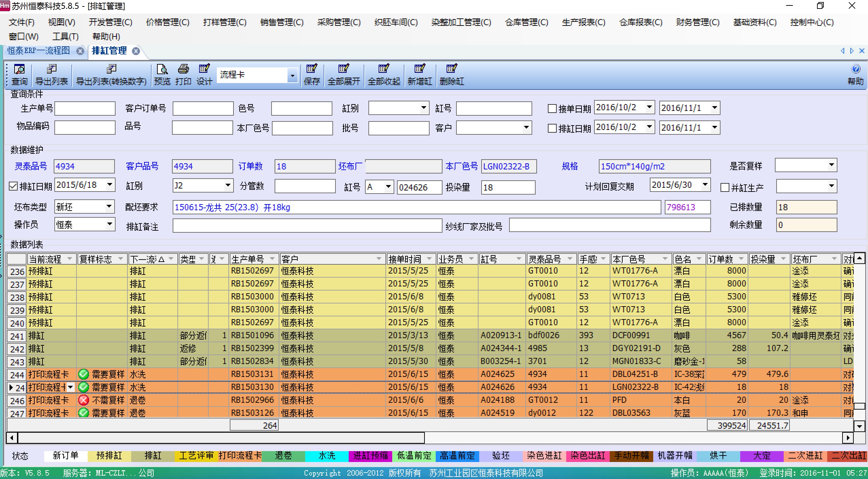Viewport: 868px width, 479px height.
Task: Close the 恒泰ERP—流程图 tab
Action: (x=80, y=51)
